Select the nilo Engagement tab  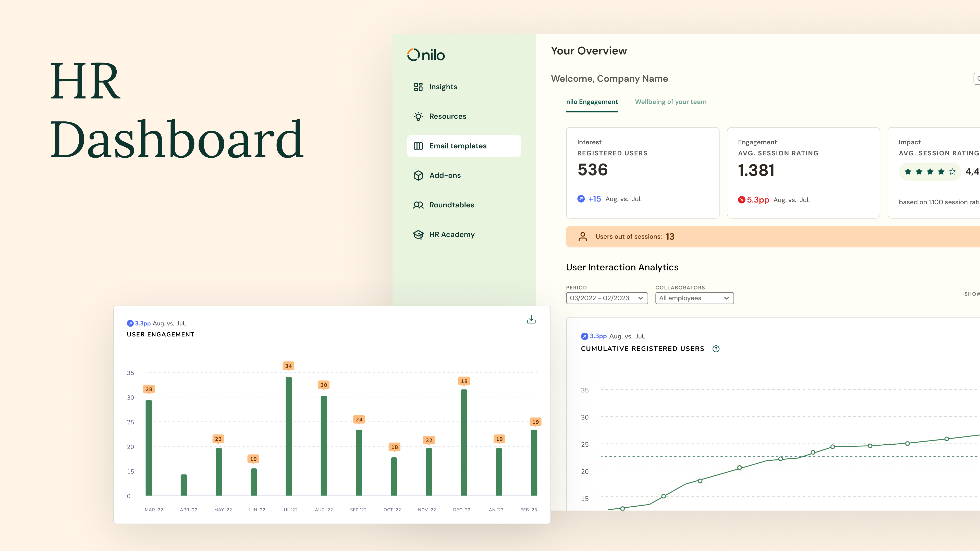pyautogui.click(x=592, y=102)
